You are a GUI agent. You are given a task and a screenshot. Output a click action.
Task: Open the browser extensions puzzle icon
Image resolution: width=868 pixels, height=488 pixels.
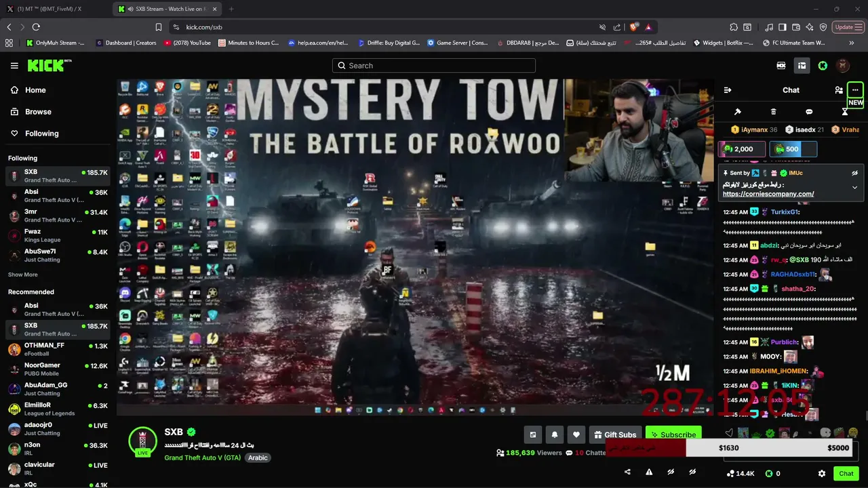(734, 27)
